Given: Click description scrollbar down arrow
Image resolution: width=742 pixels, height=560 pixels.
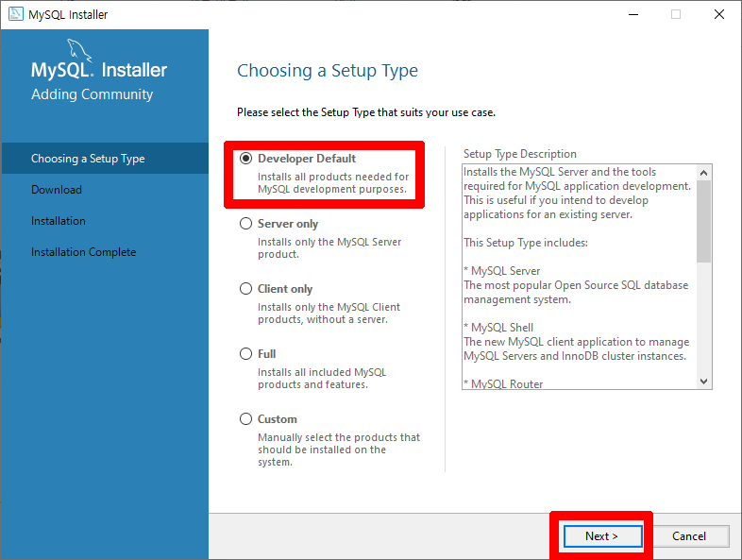Looking at the screenshot, I should (703, 382).
